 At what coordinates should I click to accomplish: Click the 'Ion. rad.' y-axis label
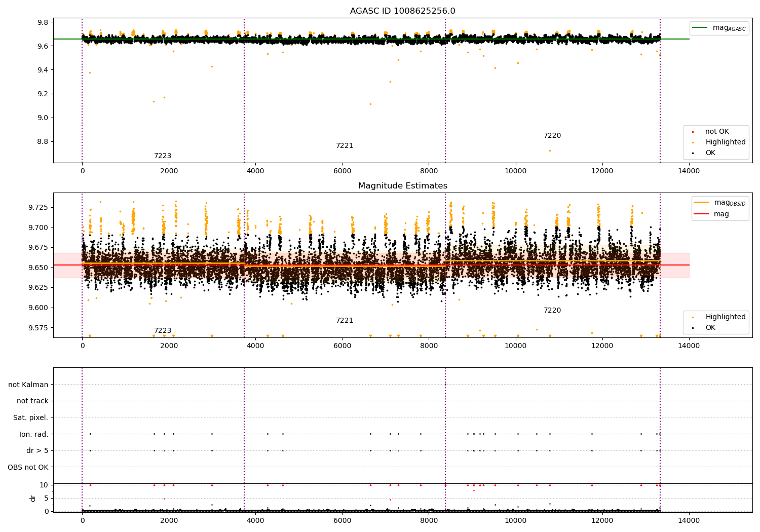(x=34, y=434)
